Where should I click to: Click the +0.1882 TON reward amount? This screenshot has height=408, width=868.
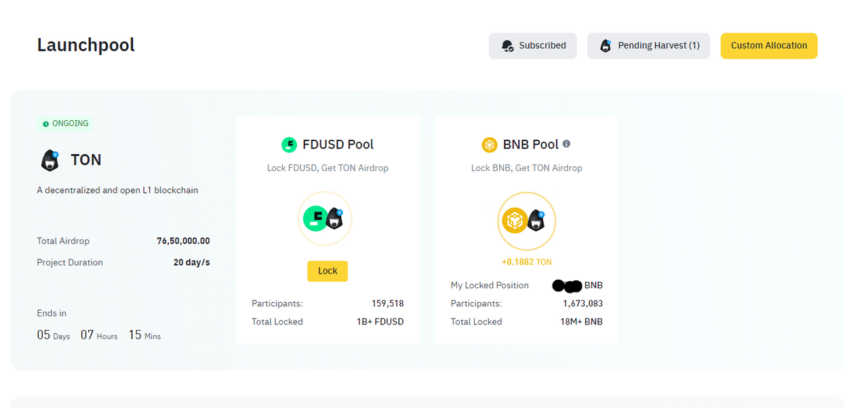coord(526,262)
